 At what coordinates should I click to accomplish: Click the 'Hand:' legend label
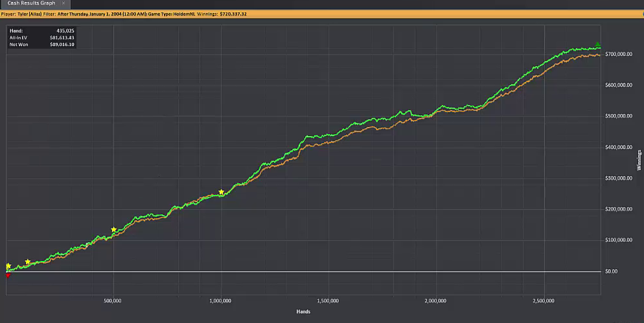[16, 31]
